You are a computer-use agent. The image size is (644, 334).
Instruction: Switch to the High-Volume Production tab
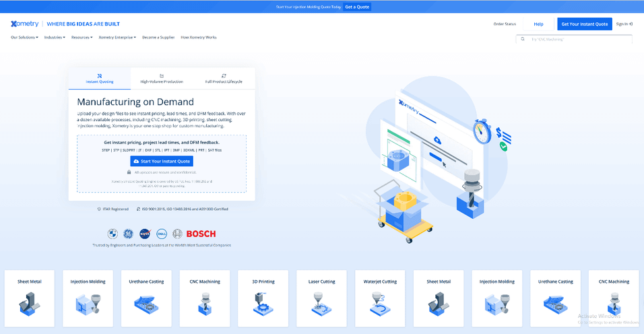162,79
